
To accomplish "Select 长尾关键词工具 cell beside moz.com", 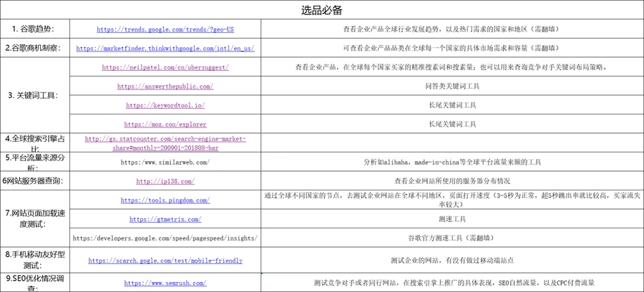I will tap(452, 124).
